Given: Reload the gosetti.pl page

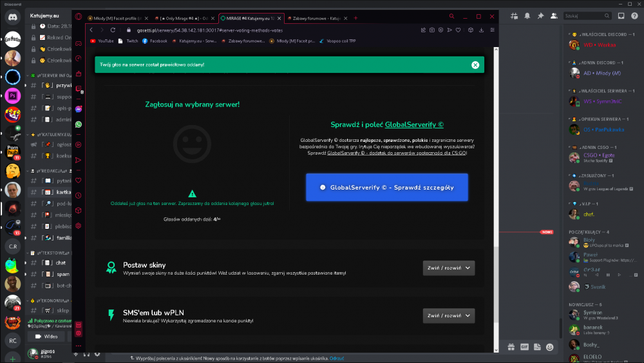Looking at the screenshot, I should (113, 30).
